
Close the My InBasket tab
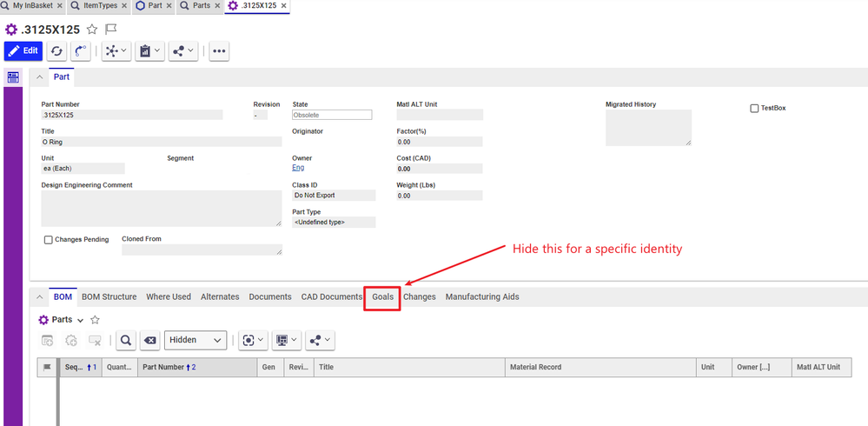pos(59,5)
